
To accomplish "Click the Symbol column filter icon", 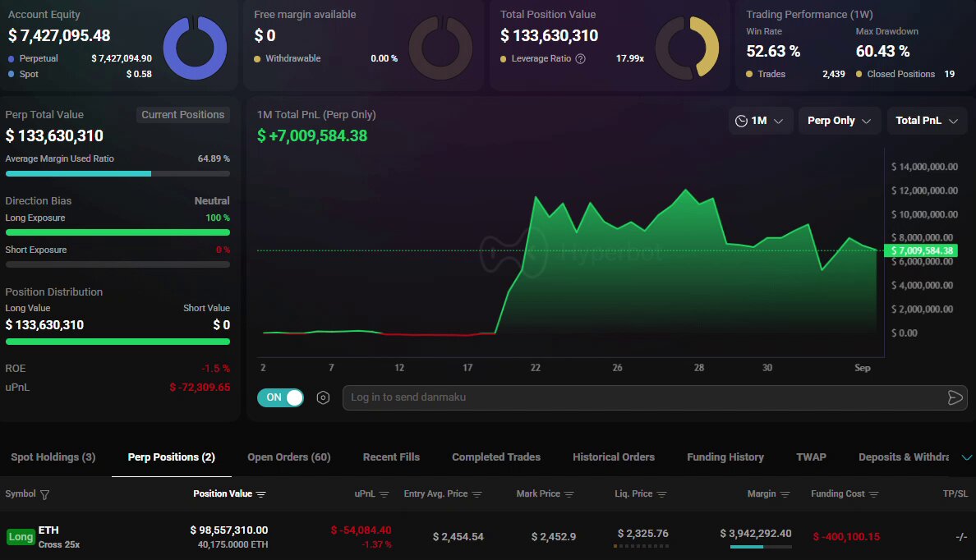I will pos(45,494).
